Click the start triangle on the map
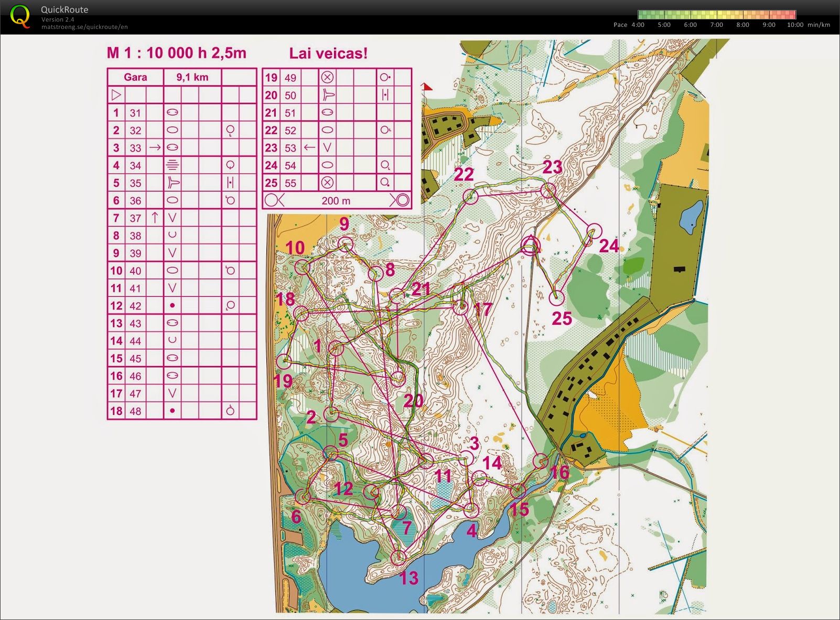840x620 pixels. point(530,245)
